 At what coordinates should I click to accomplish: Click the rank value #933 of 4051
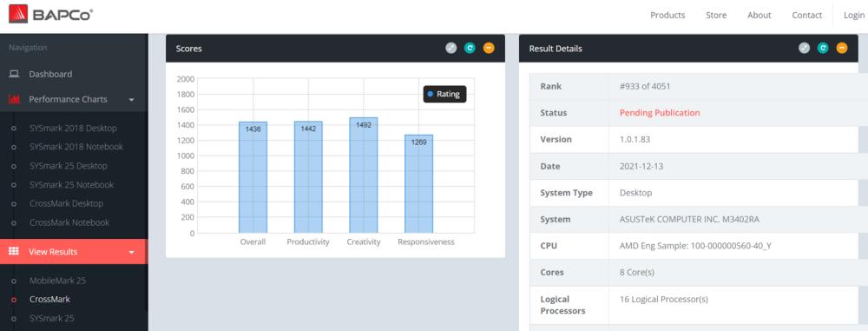pyautogui.click(x=646, y=86)
